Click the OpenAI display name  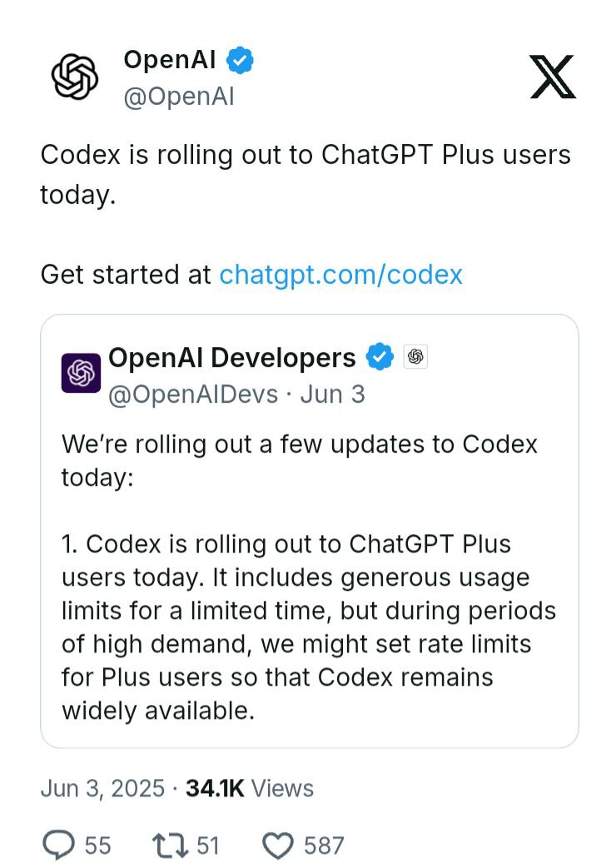pos(169,60)
